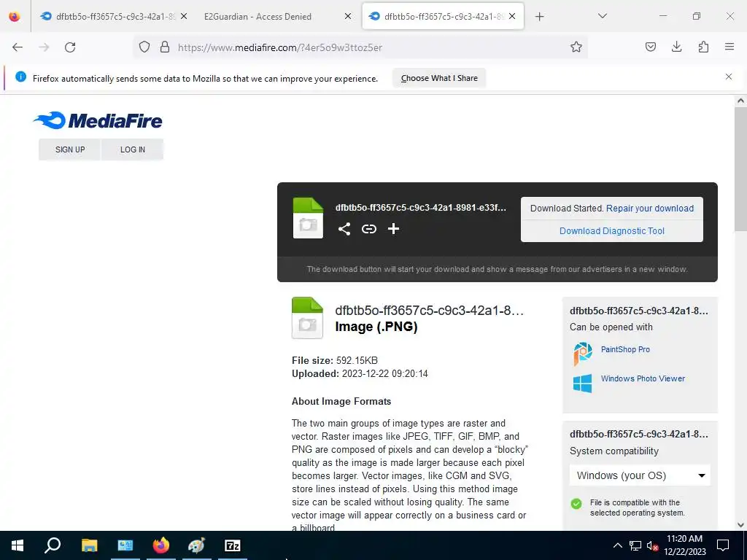Click the green compatibility check icon
Screen dimensions: 747x560
(576, 504)
